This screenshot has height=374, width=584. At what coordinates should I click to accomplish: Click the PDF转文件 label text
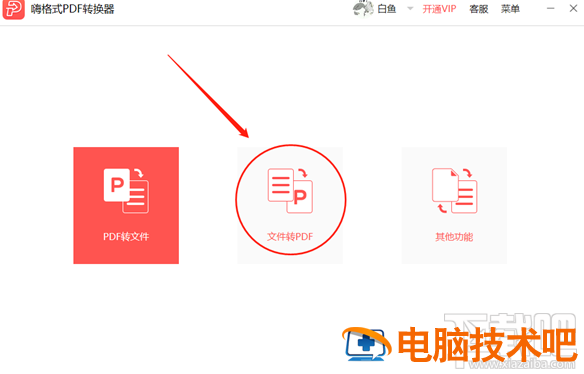pyautogui.click(x=126, y=237)
